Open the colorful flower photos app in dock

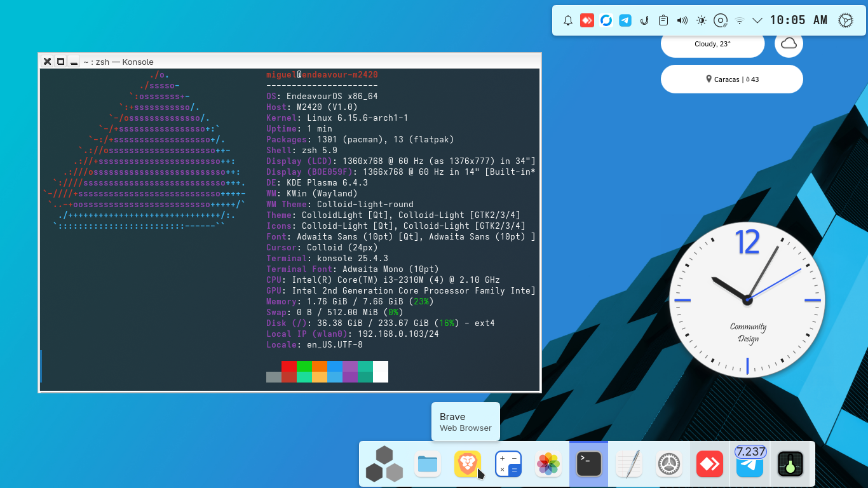(x=548, y=464)
